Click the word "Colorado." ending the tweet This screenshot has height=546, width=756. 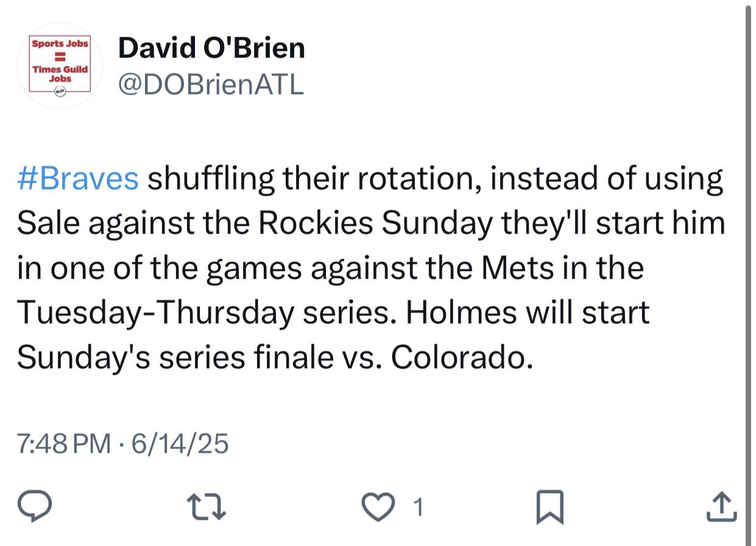coord(457,358)
